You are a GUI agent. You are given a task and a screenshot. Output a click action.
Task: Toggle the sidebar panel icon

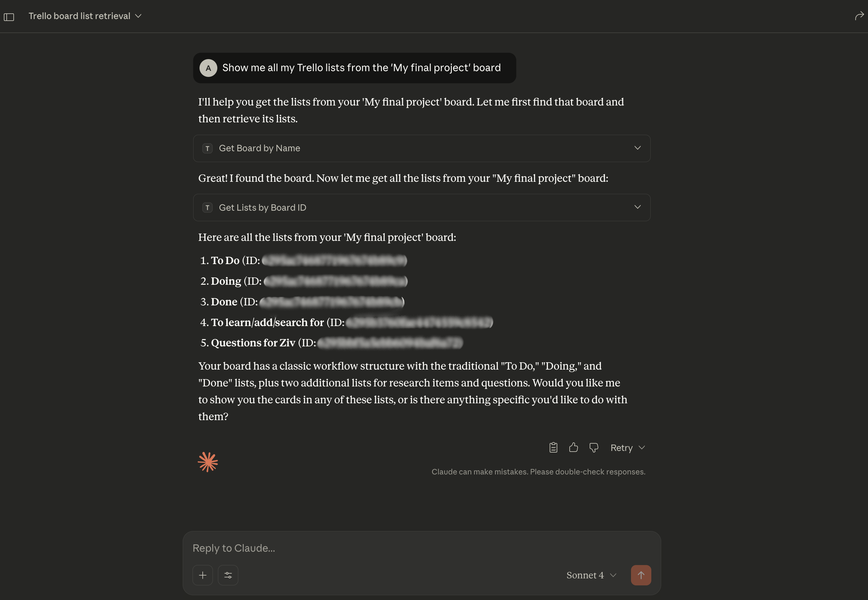pyautogui.click(x=9, y=17)
